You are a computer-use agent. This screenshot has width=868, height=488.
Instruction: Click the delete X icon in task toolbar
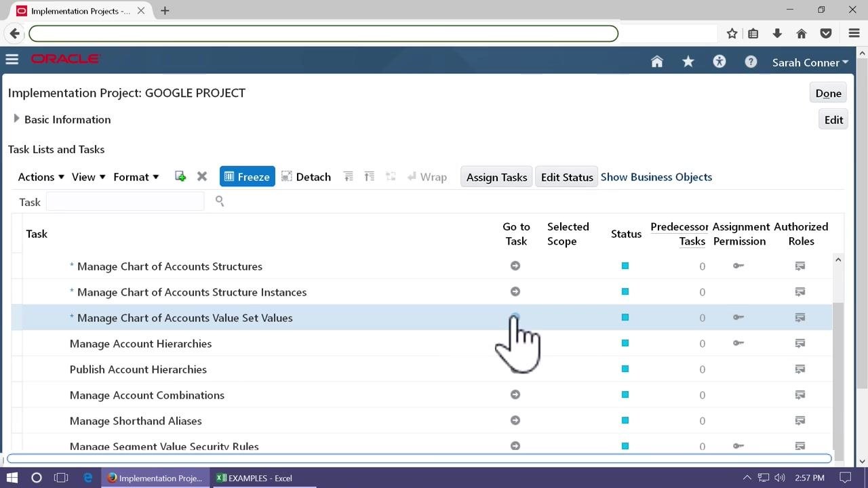tap(201, 176)
